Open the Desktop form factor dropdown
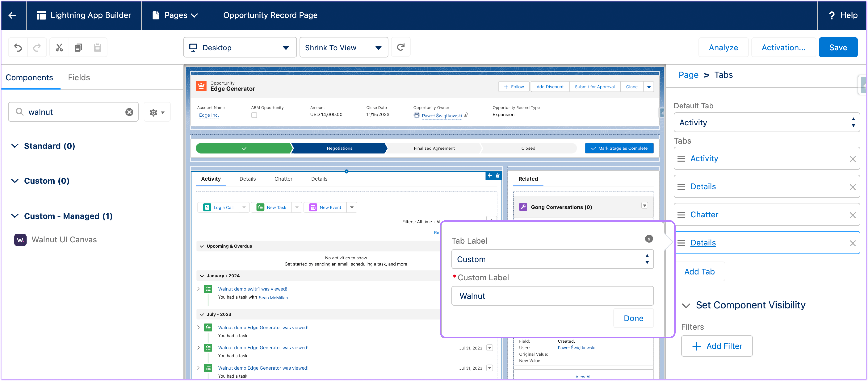The image size is (868, 381). coord(240,48)
